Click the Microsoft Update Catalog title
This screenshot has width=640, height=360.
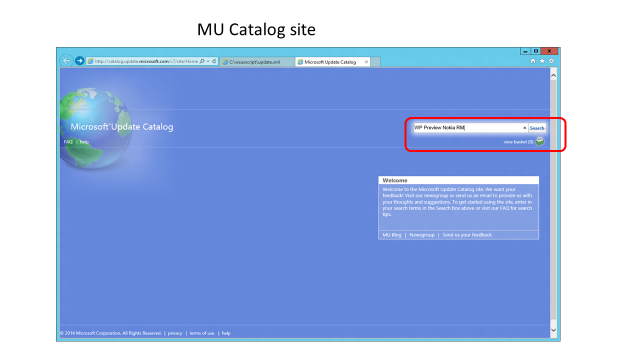pos(122,127)
